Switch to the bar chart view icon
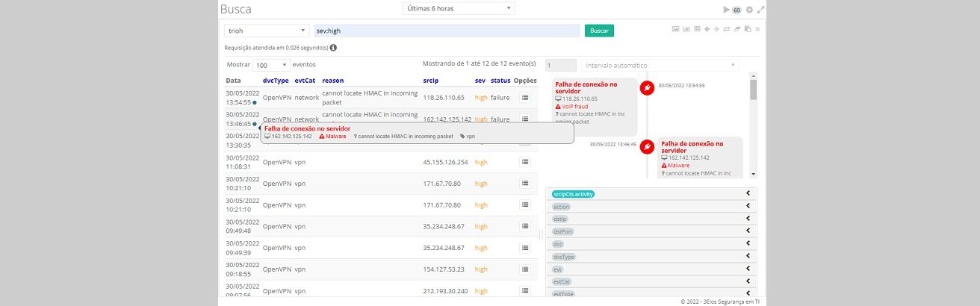This screenshot has height=306, width=980. [686, 29]
